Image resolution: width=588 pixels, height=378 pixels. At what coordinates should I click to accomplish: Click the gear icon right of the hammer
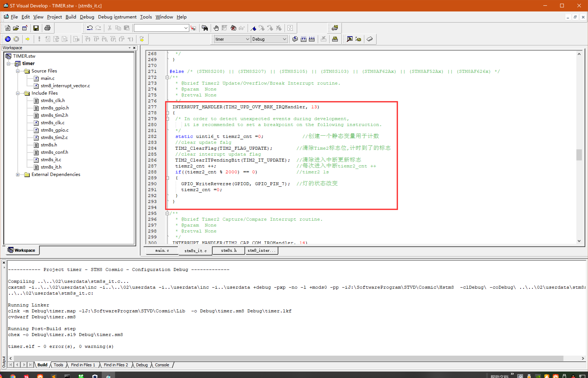point(358,39)
